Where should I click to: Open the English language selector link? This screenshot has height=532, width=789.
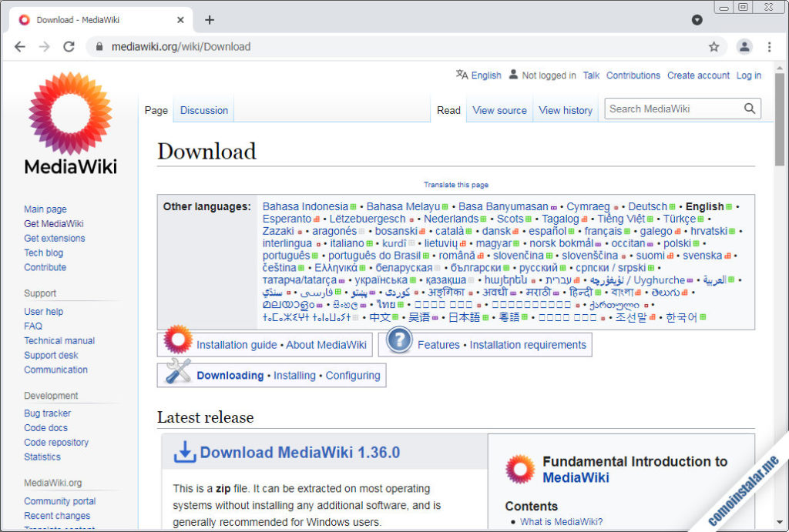[x=486, y=75]
